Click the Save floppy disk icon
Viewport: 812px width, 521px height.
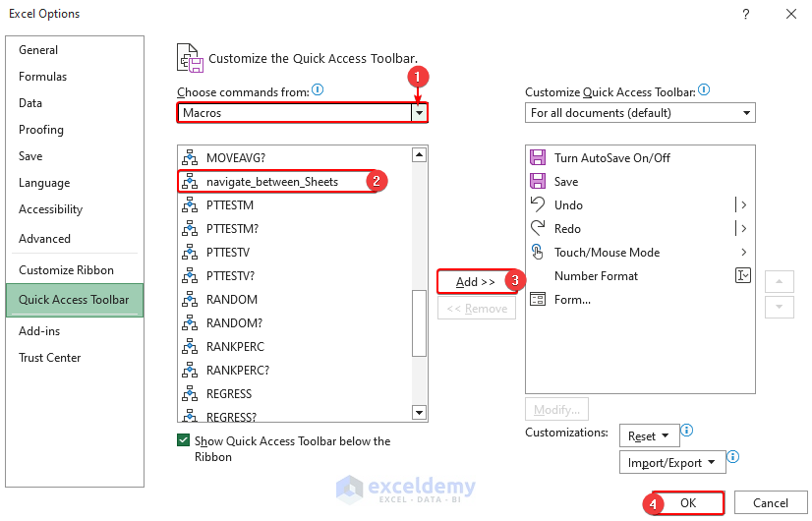[538, 181]
